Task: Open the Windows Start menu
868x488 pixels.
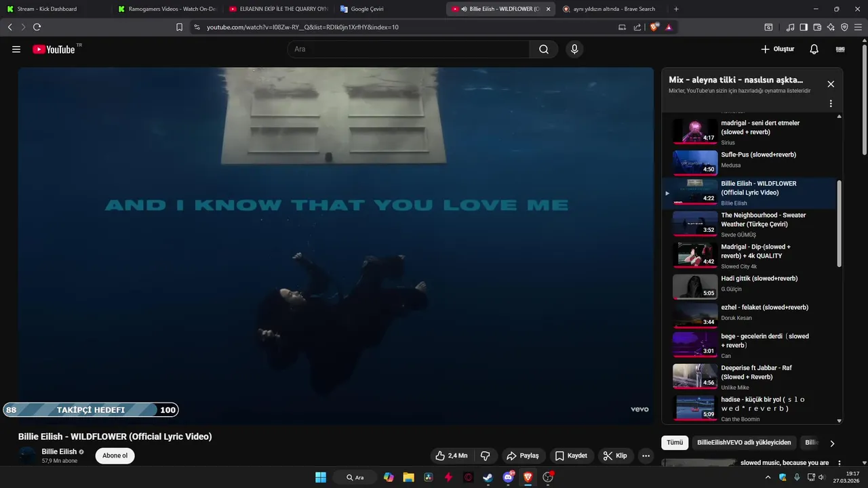Action: pyautogui.click(x=321, y=477)
